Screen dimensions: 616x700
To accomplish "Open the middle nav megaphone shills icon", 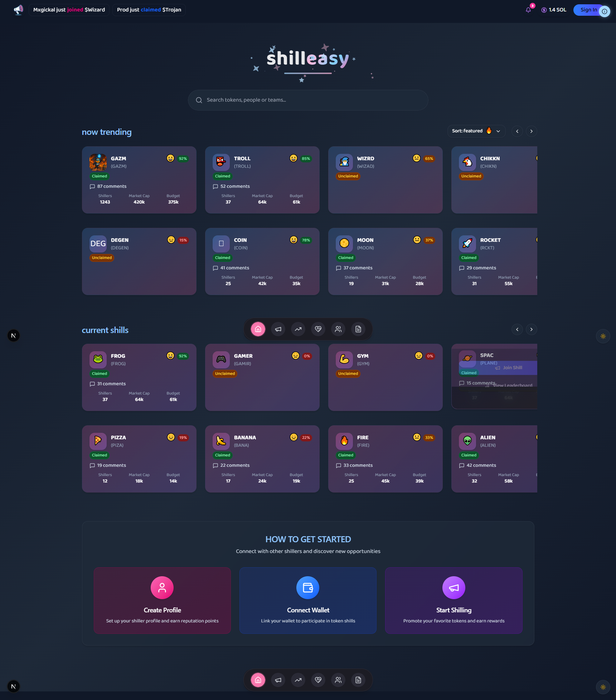I will [278, 329].
